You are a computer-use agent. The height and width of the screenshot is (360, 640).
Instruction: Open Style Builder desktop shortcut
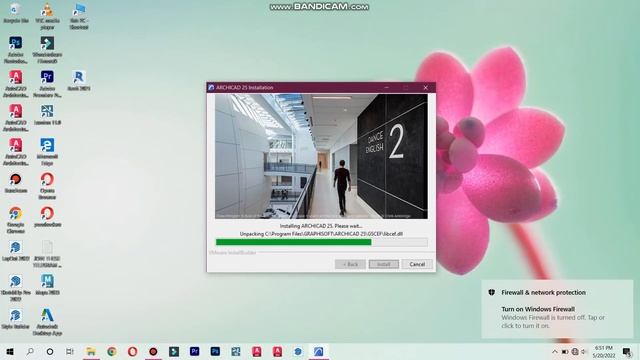[x=16, y=319]
